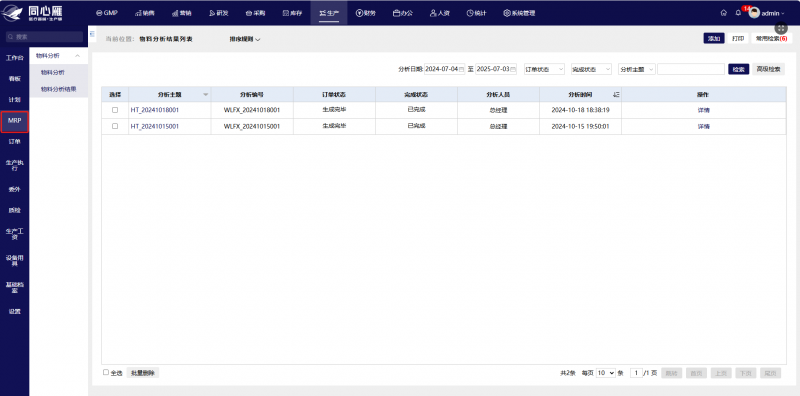
Task: Open the start date calendar icon
Action: tap(462, 69)
